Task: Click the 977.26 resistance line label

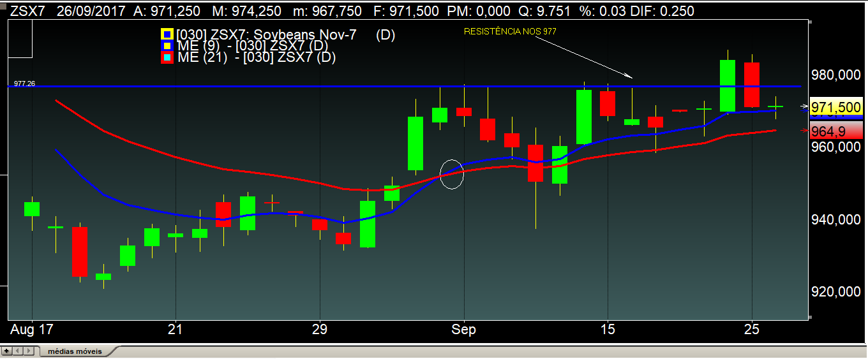Action: pos(24,83)
